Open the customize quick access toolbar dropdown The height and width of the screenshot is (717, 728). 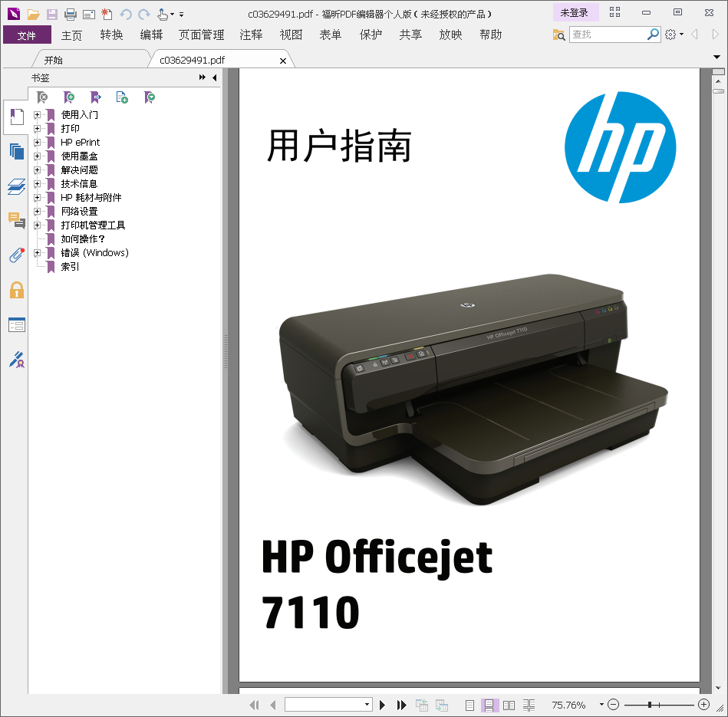click(182, 15)
